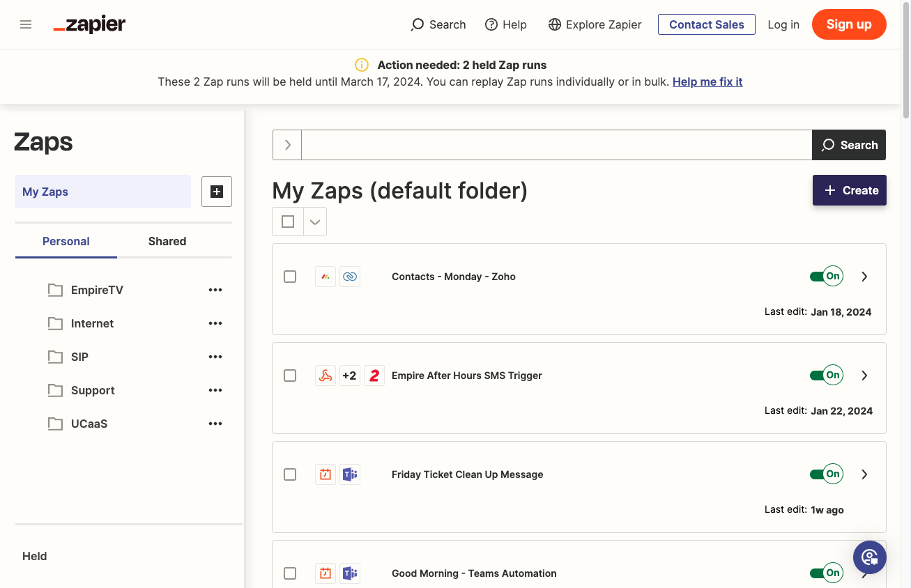This screenshot has height=588, width=911.
Task: Toggle off Empire After Hours SMS Trigger
Action: click(826, 376)
